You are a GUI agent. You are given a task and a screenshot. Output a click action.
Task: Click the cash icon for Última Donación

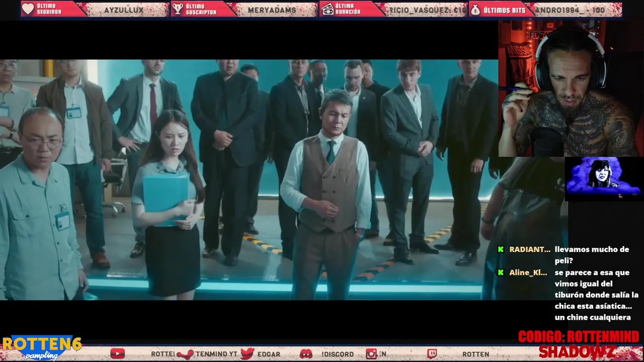328,9
